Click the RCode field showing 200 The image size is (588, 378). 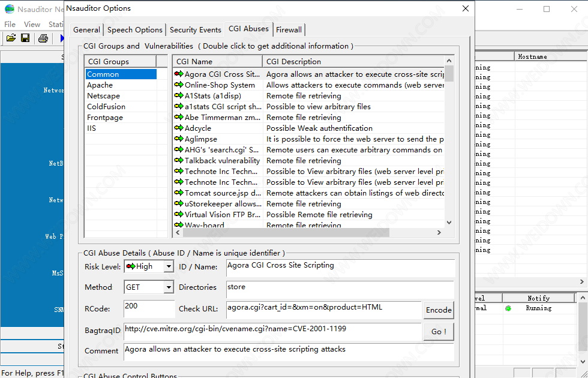tap(149, 308)
